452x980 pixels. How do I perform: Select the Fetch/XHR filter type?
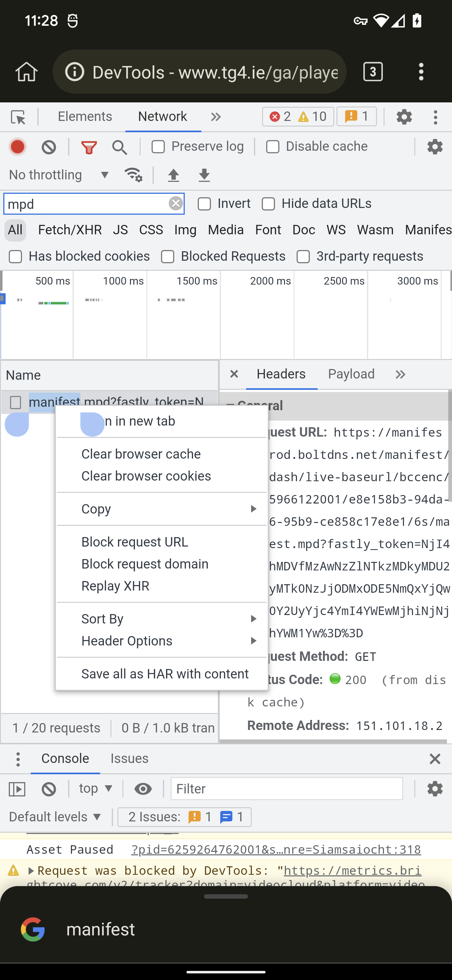click(70, 230)
